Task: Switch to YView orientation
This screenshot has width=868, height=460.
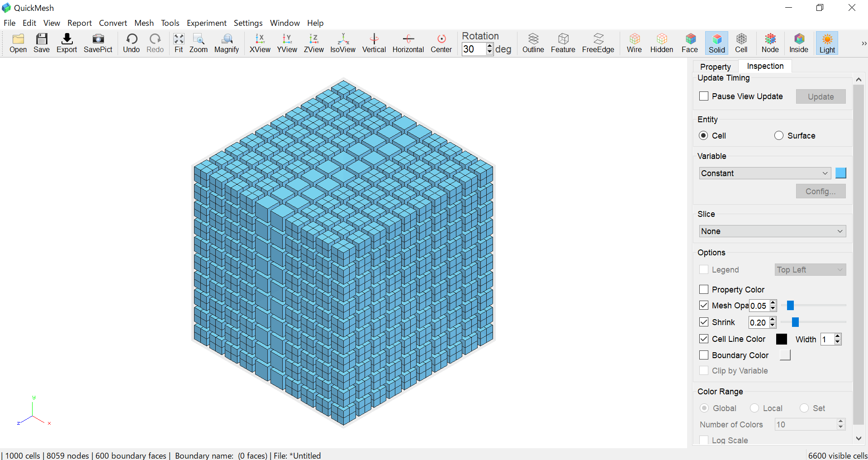Action: pos(287,43)
